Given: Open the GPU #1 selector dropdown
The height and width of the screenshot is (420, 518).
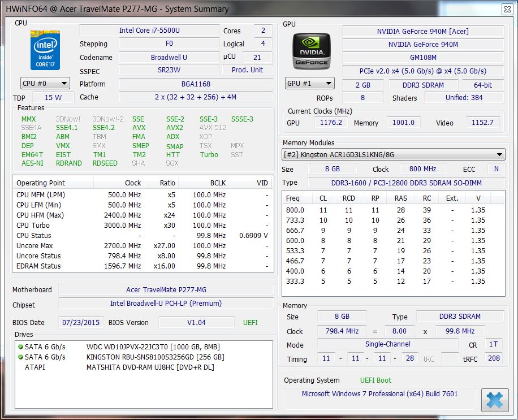Looking at the screenshot, I should pyautogui.click(x=309, y=84).
